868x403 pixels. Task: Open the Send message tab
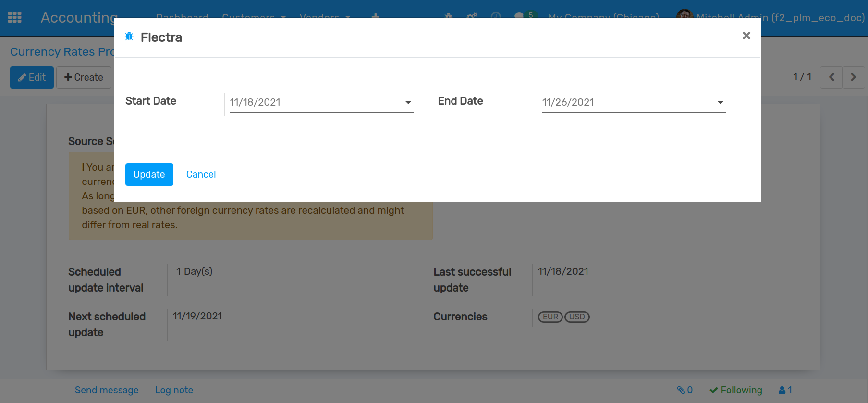click(107, 390)
